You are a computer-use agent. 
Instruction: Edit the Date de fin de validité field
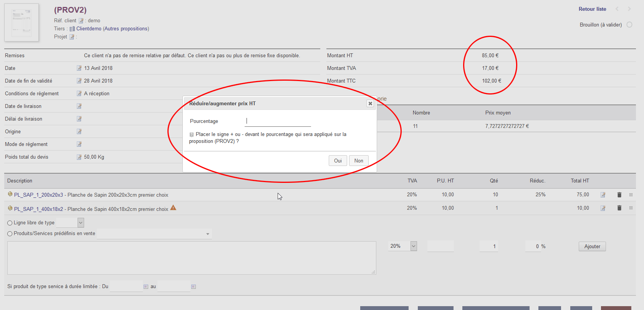tap(79, 81)
